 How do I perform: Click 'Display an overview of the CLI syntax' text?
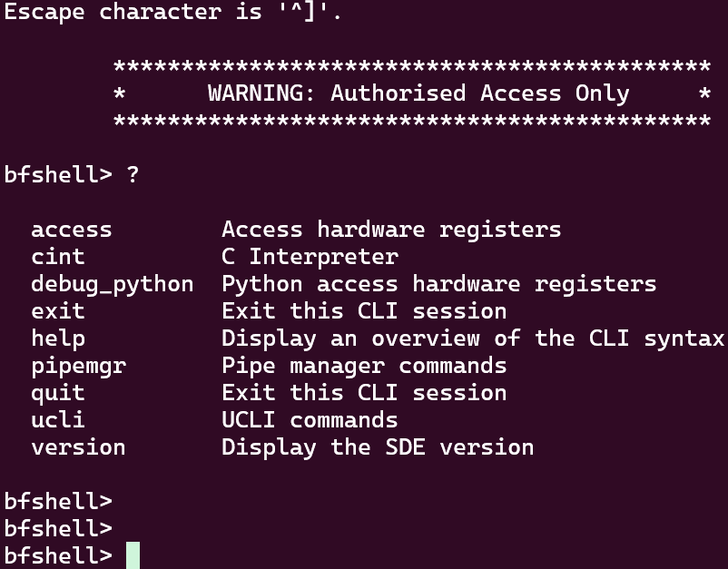tap(472, 338)
